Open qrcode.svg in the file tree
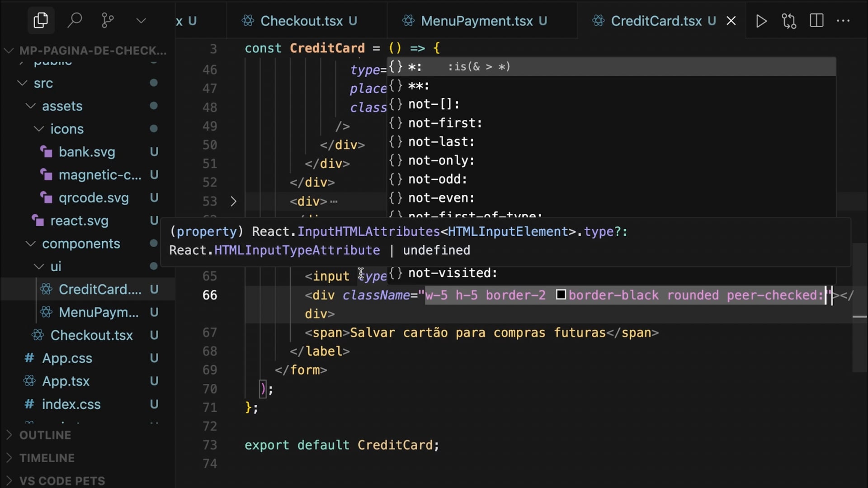The height and width of the screenshot is (488, 868). point(94,198)
